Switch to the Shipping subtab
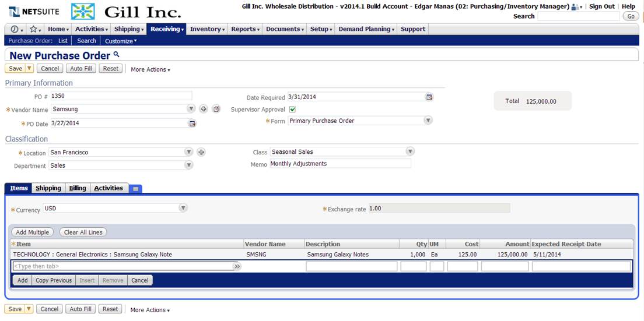The image size is (644, 321). [x=48, y=188]
